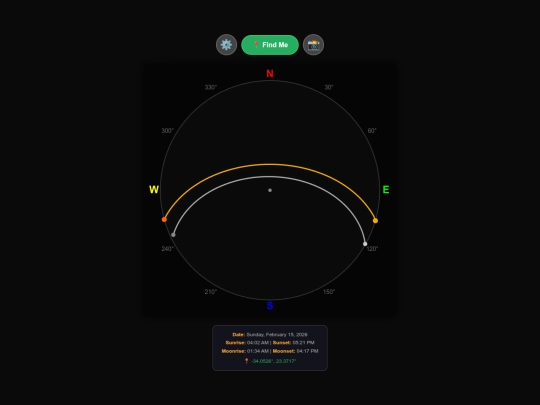Click the blue S compass label
The image size is (540, 405).
tap(270, 306)
